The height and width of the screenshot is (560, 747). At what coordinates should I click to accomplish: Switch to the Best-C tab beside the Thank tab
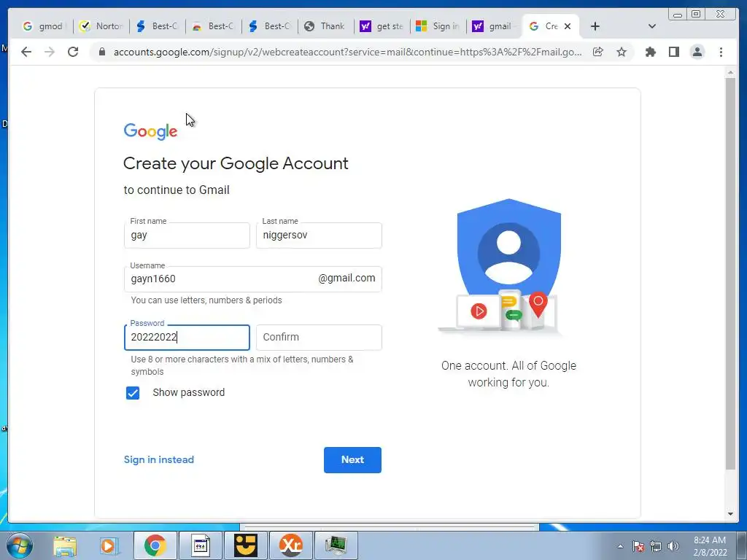(270, 26)
